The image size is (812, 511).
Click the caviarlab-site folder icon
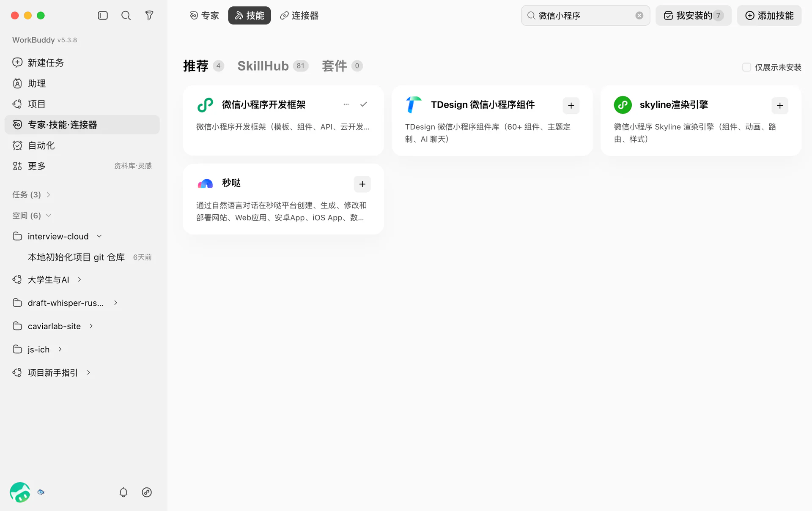pos(17,326)
